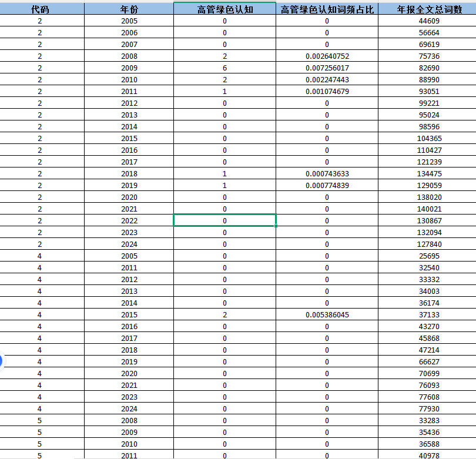Select the 高管绿色认知 column header cell
Image resolution: width=476 pixels, height=459 pixels.
pos(224,8)
